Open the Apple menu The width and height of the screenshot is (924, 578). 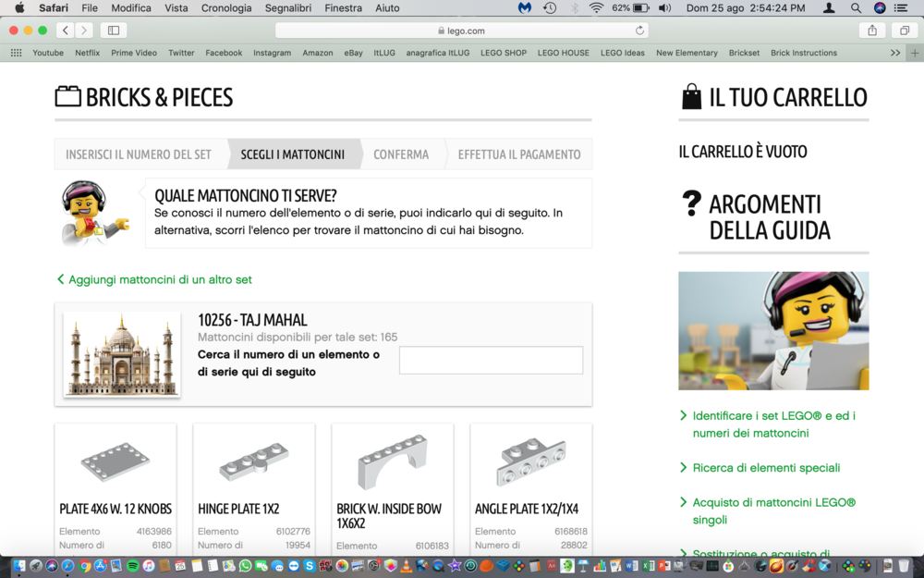[x=18, y=7]
